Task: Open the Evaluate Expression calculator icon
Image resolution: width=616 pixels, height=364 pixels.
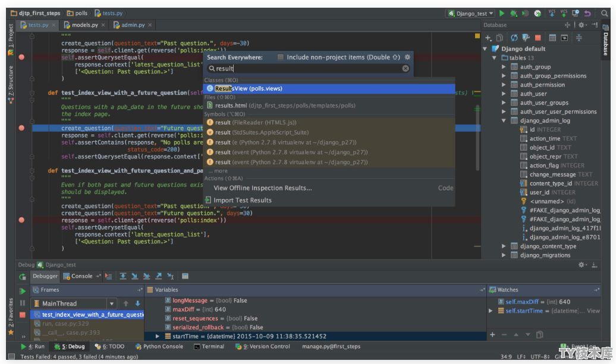Action: [x=185, y=276]
